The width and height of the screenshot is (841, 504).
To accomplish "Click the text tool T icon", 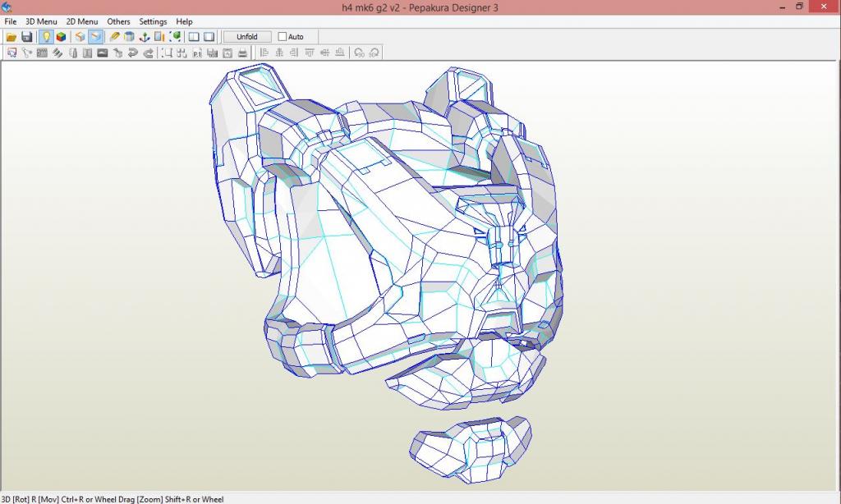I will pos(87,53).
